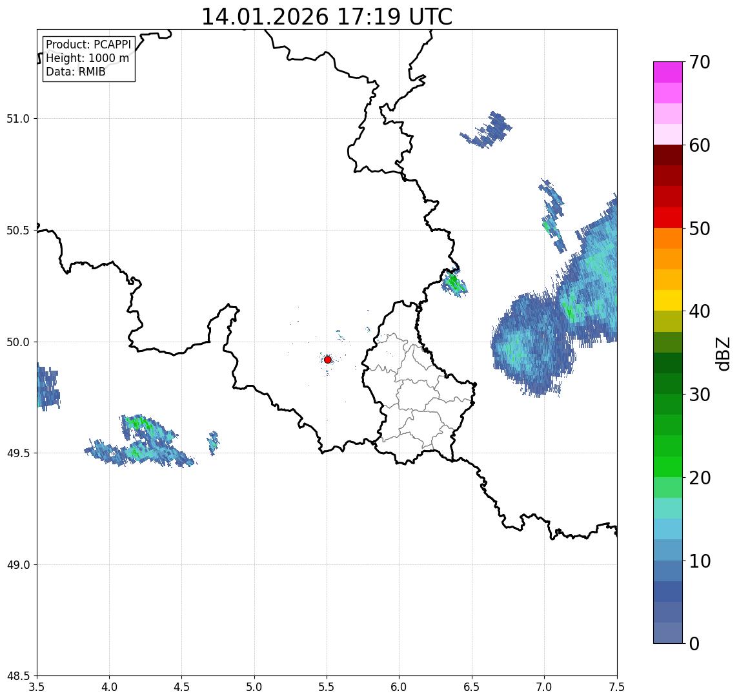The height and width of the screenshot is (700, 739).
Task: Click the colorbar tick label 50
Action: (x=700, y=229)
